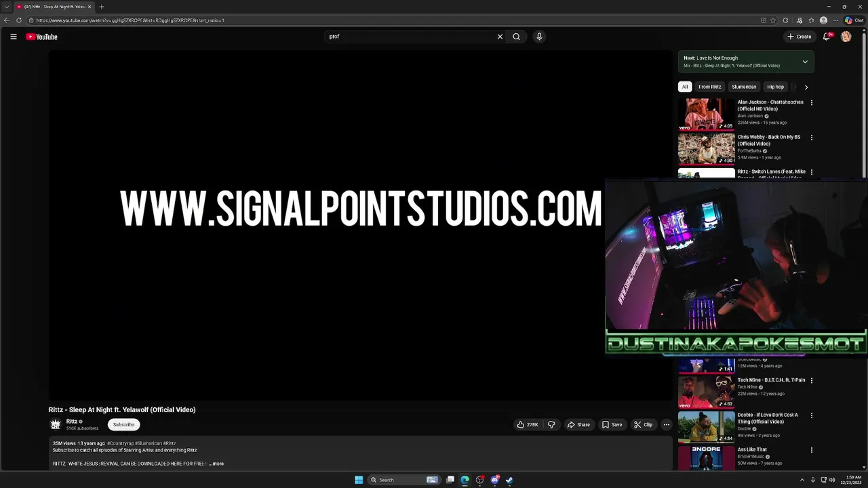Open Rittz channel avatar
868x488 pixels.
(56, 424)
